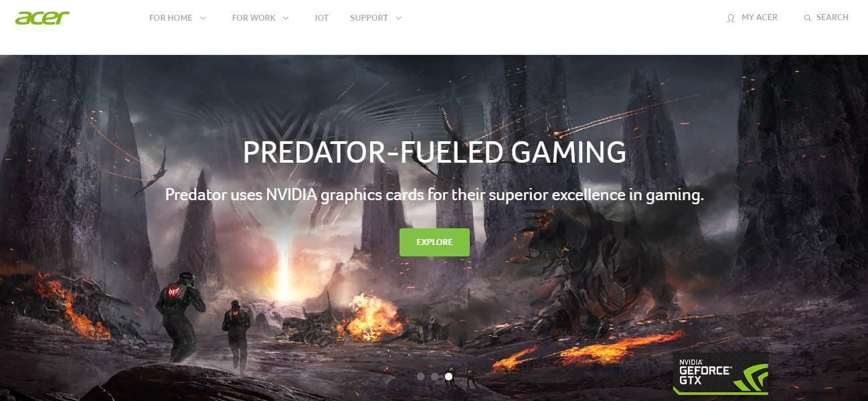Select the third active carousel dot

[448, 376]
